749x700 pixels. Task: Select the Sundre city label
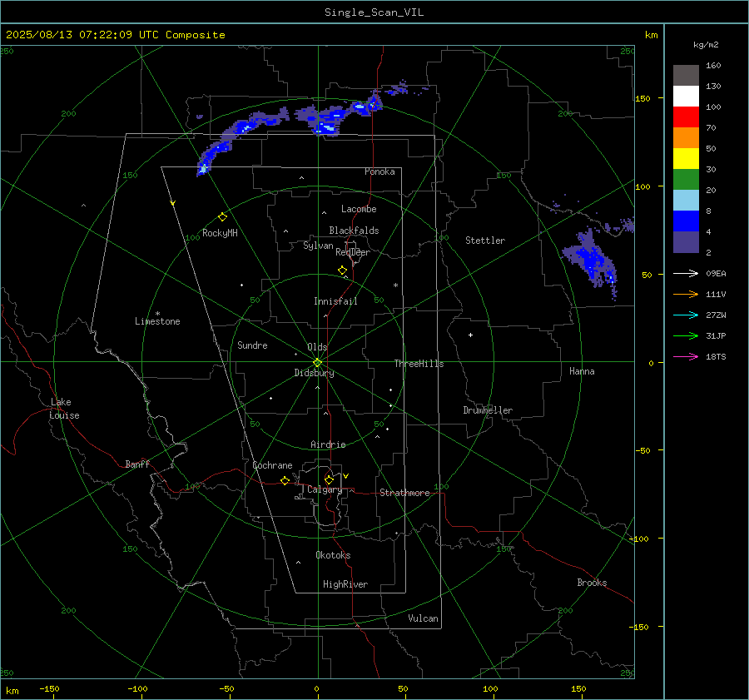click(x=252, y=345)
